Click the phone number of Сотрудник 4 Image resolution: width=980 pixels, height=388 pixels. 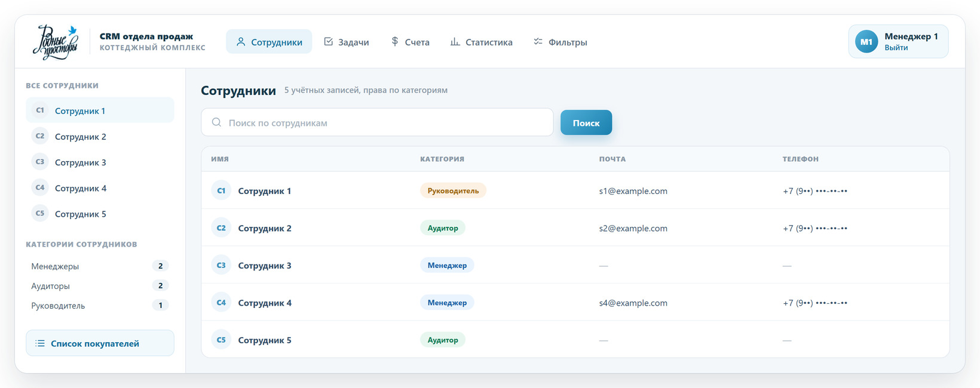click(x=815, y=303)
